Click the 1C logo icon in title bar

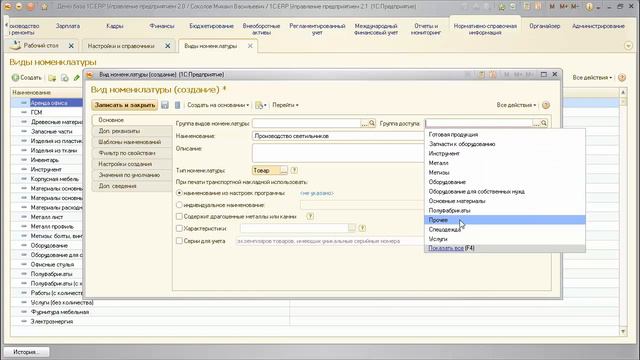point(8,7)
